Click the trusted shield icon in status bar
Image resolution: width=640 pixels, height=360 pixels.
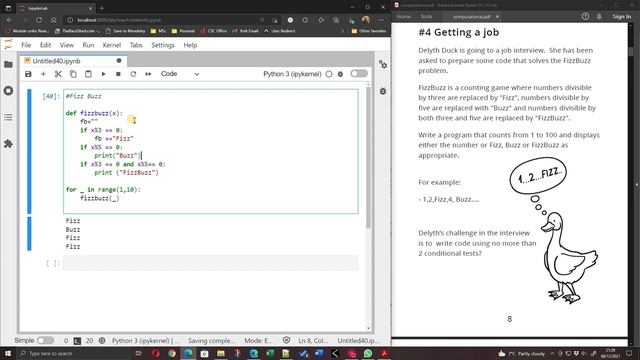coord(287,340)
